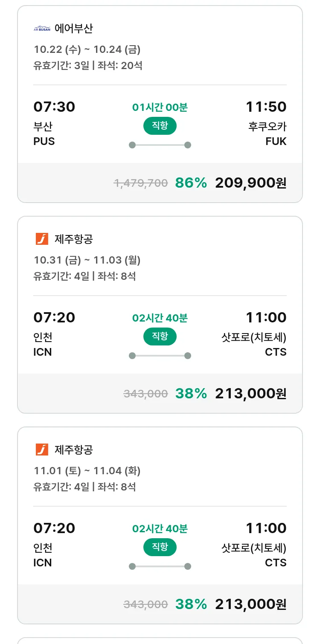Tap the 직항 badge on Busan-Fukuoka flight
The height and width of the screenshot is (644, 320).
coord(160,126)
